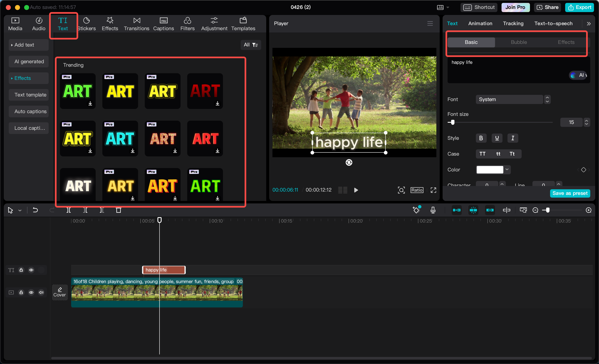Switch to the Animation tab

coord(480,23)
